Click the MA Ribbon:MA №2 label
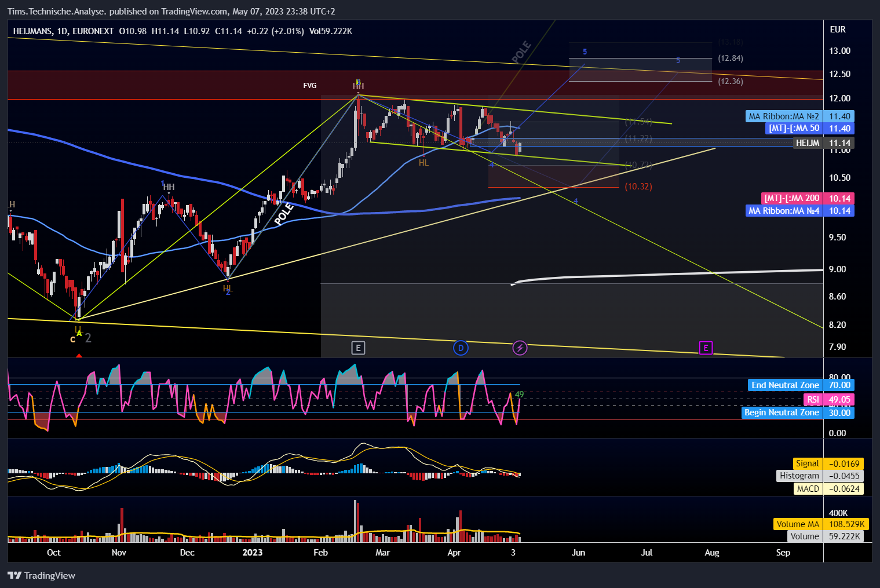The width and height of the screenshot is (880, 588). 800,116
